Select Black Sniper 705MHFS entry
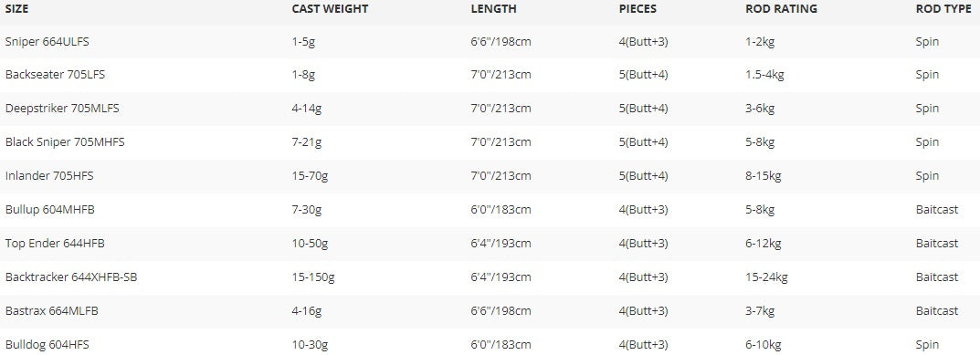Image resolution: width=980 pixels, height=355 pixels. pos(65,142)
